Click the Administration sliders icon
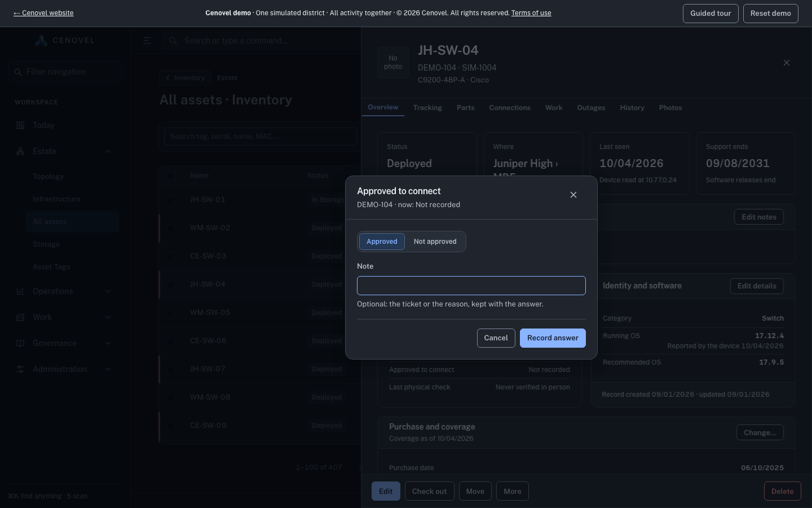Viewport: 812px width, 508px height. [20, 369]
